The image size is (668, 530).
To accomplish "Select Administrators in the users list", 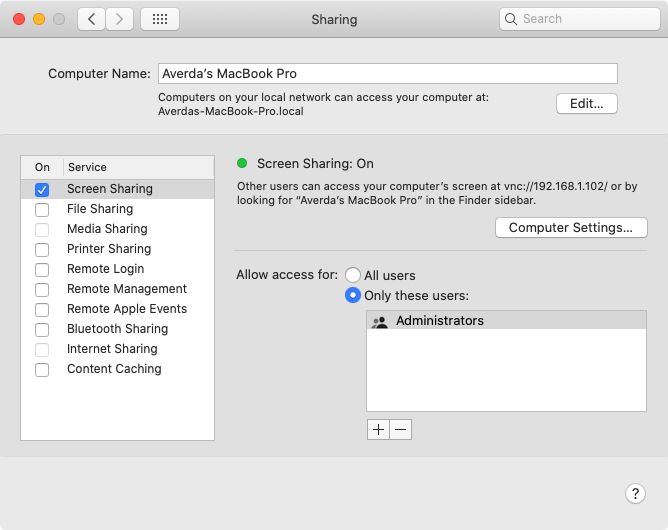I will click(506, 320).
